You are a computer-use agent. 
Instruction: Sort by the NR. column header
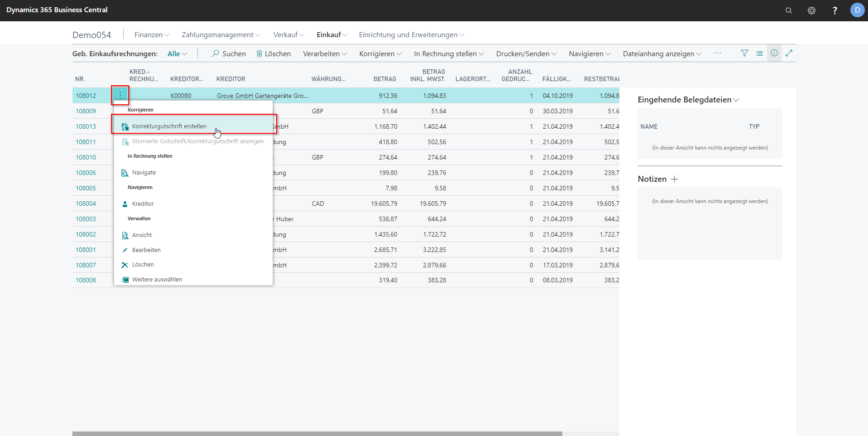point(80,79)
